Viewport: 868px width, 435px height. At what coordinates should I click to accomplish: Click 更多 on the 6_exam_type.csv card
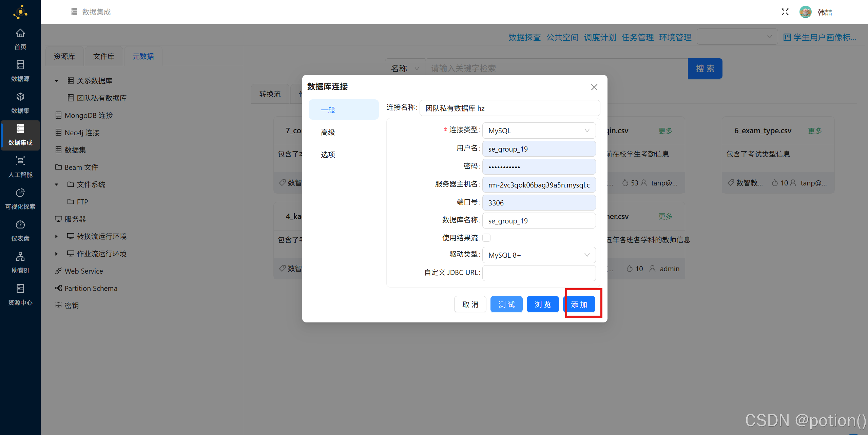815,131
